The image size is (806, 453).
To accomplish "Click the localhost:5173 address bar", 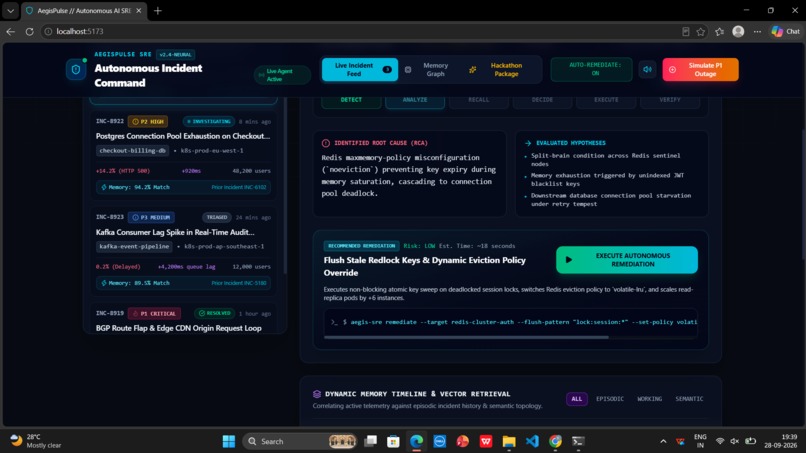I will [x=360, y=31].
